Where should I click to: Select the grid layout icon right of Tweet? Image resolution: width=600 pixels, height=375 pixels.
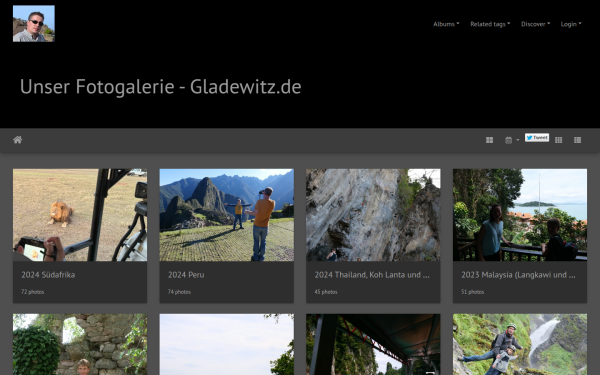coord(559,140)
